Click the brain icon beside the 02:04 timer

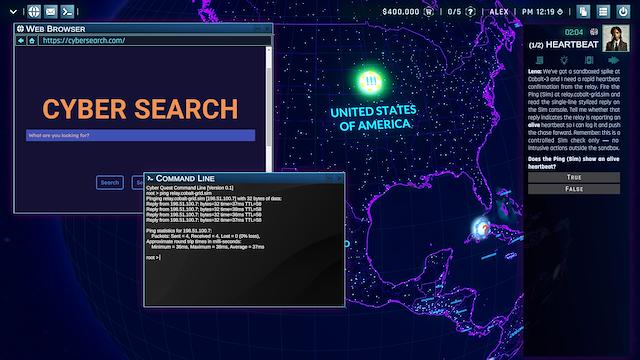[x=593, y=32]
